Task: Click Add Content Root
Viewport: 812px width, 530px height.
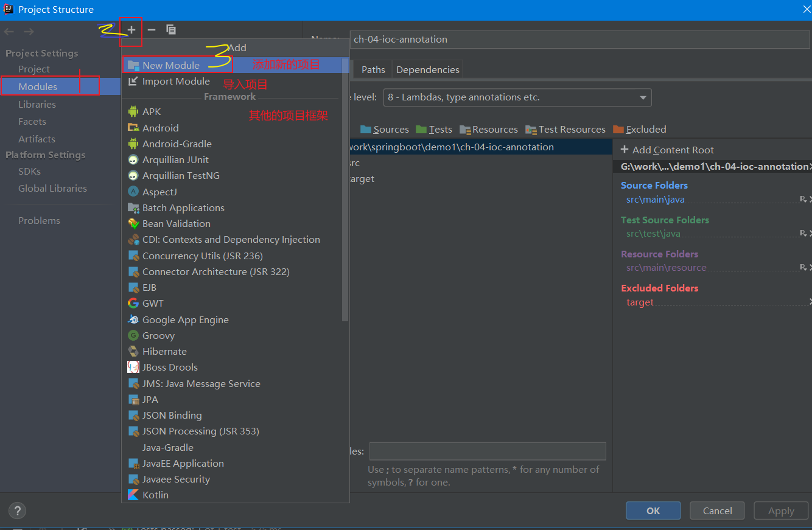Action: [667, 150]
